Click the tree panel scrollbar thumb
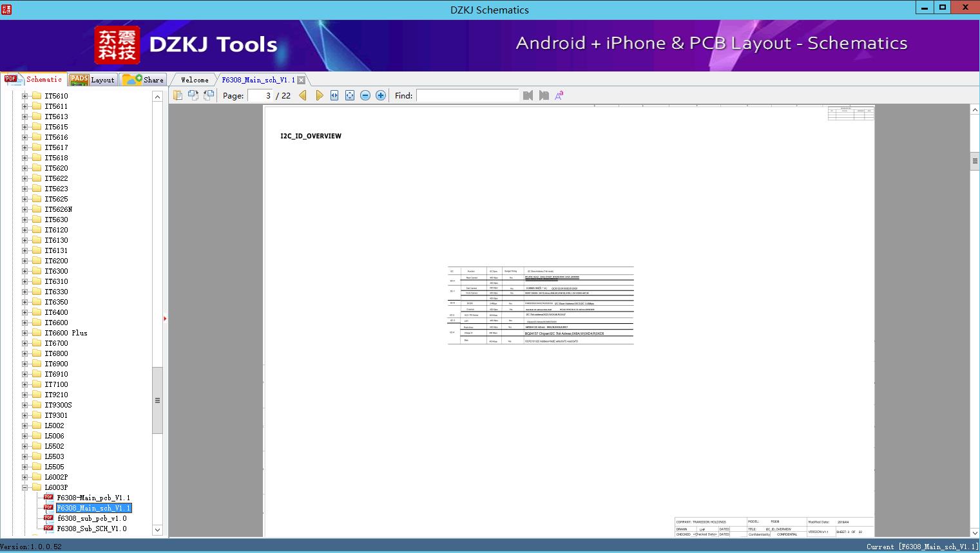 click(157, 400)
